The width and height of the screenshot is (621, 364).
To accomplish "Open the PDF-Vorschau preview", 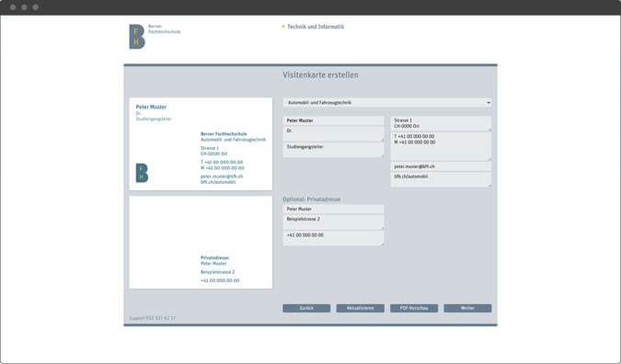I will pyautogui.click(x=414, y=308).
